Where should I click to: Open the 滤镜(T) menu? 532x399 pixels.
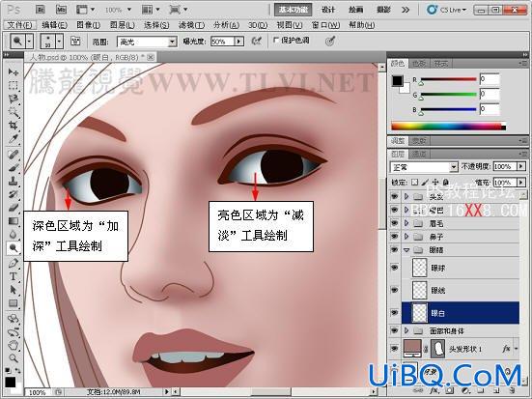point(191,25)
